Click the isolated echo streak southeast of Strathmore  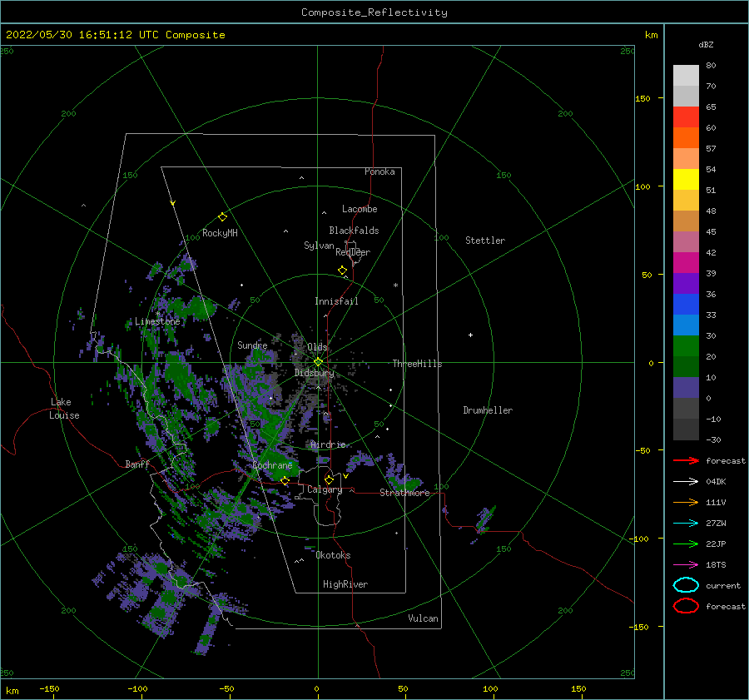[x=485, y=521]
